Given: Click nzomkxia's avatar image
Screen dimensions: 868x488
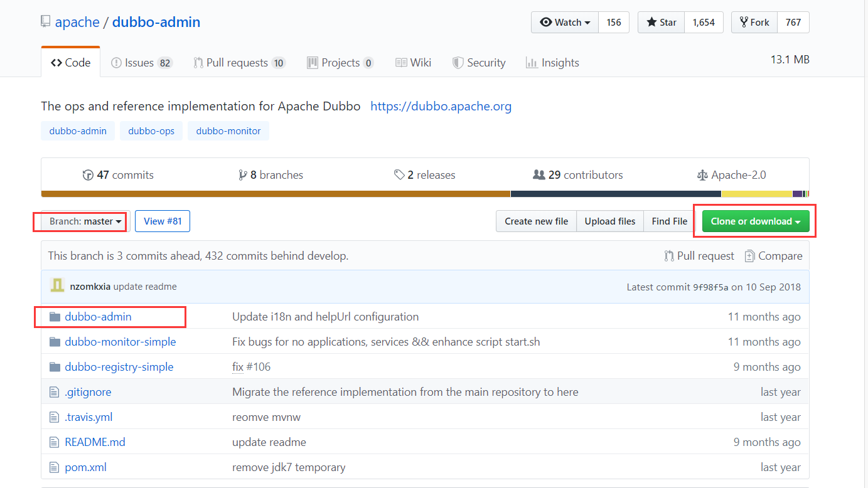Looking at the screenshot, I should (x=57, y=286).
